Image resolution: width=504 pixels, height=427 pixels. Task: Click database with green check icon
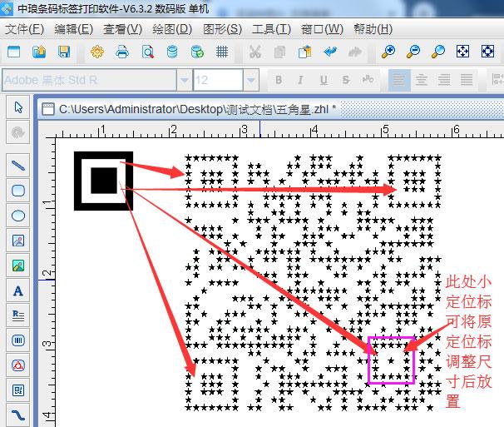click(197, 52)
